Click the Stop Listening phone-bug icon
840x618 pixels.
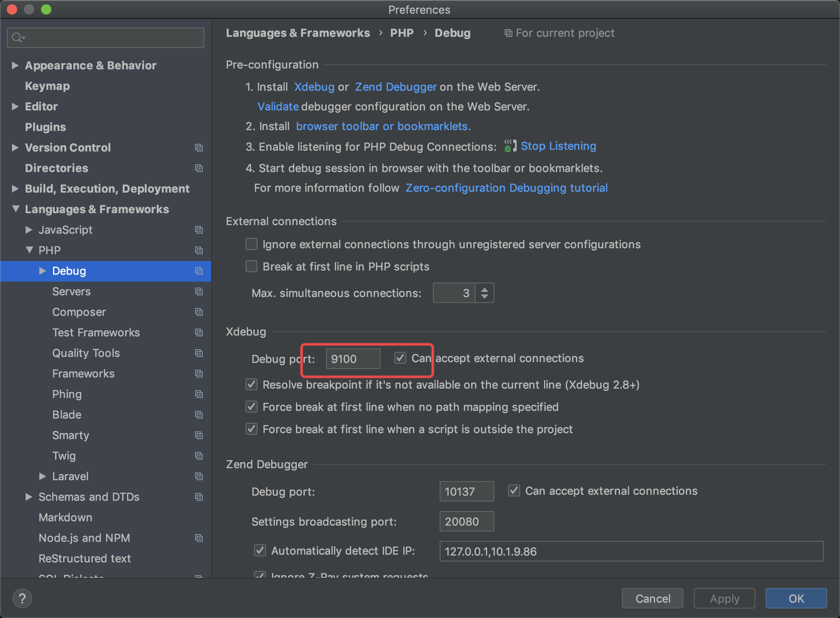coord(510,146)
